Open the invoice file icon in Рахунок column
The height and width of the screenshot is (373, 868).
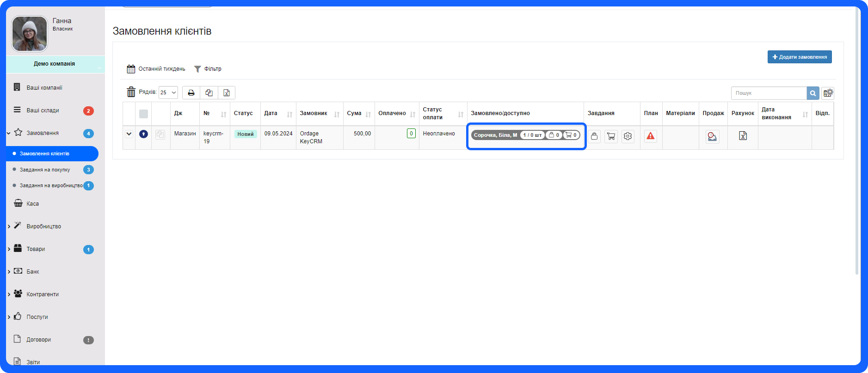click(743, 136)
